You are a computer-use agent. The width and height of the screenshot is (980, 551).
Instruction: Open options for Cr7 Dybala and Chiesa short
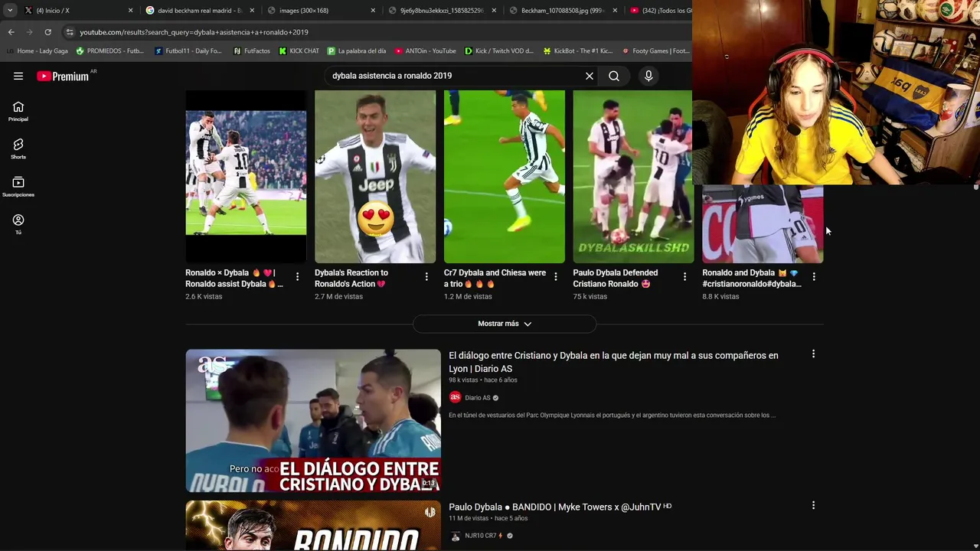[556, 277]
